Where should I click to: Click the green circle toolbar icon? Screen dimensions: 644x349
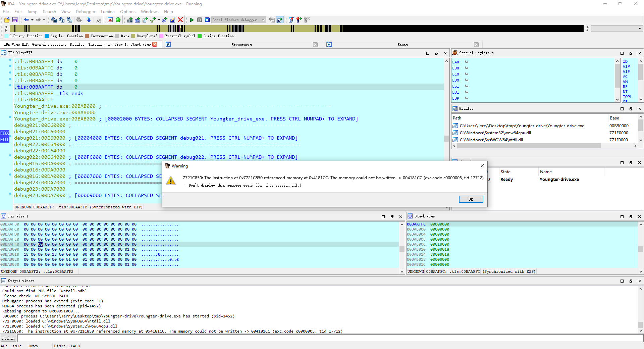(118, 20)
